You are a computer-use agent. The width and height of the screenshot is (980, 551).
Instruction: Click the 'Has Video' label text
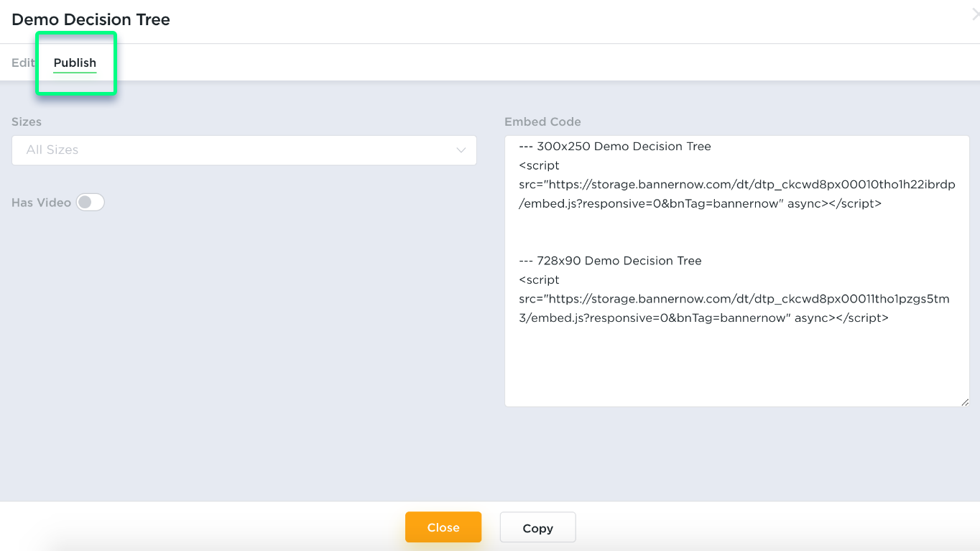(41, 203)
